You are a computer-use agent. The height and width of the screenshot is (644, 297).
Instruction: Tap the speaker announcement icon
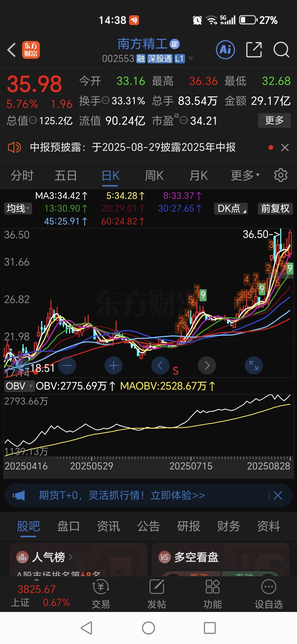14,147
